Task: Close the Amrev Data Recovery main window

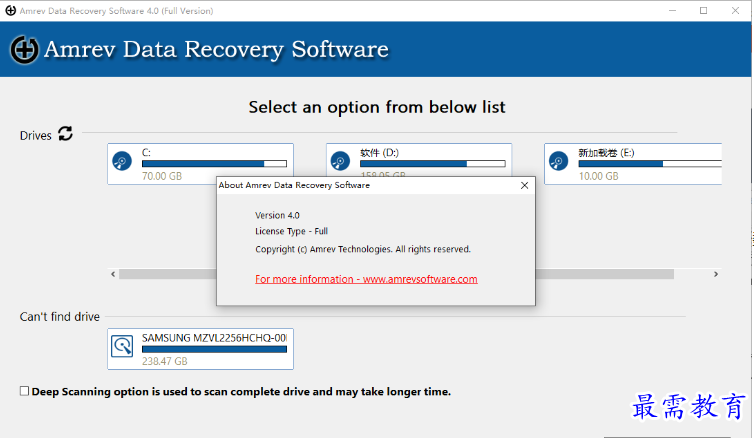Action: tap(735, 11)
